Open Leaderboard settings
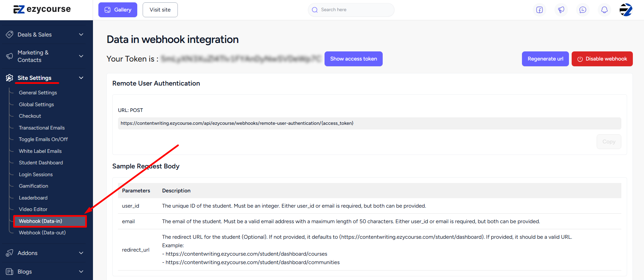The height and width of the screenshot is (280, 644). (x=33, y=198)
